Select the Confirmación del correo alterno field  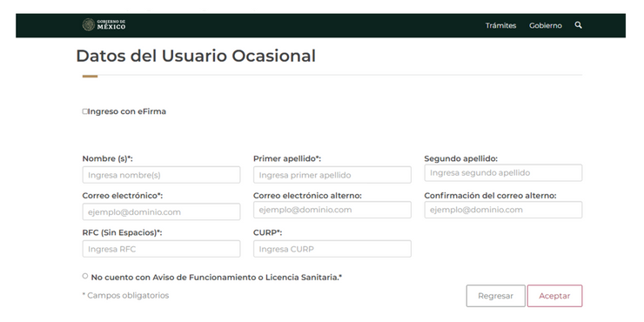(503, 210)
